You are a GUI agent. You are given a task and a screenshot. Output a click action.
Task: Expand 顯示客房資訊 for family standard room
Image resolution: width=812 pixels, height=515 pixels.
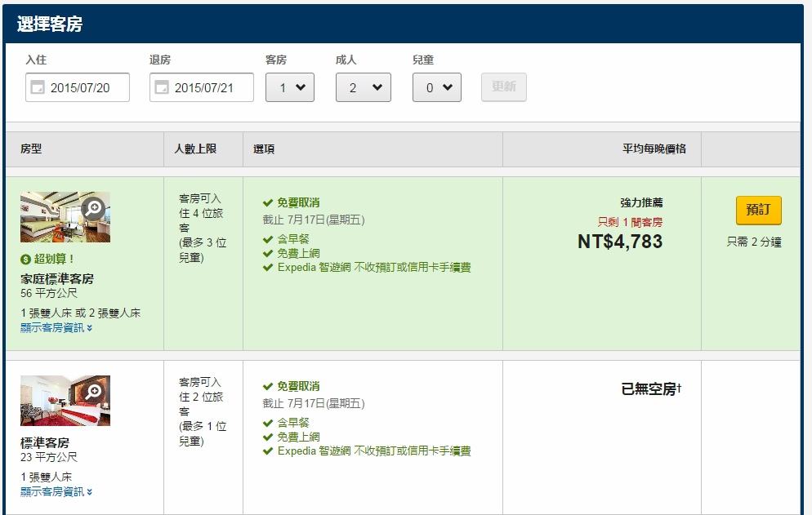click(56, 327)
